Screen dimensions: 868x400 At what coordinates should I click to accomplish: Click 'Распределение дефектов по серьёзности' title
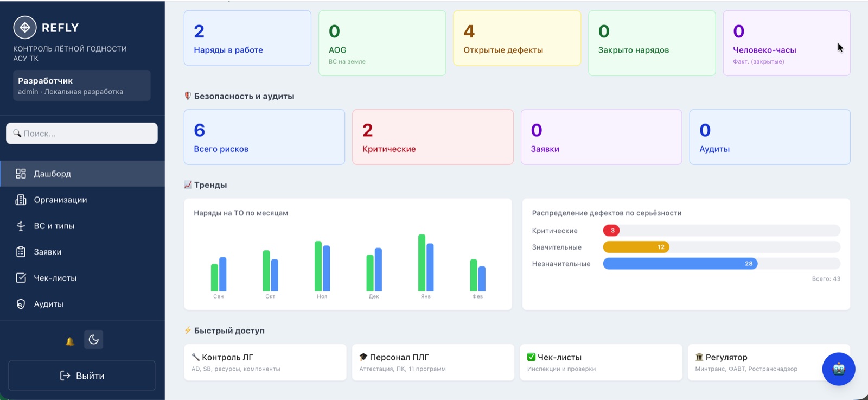pyautogui.click(x=607, y=213)
